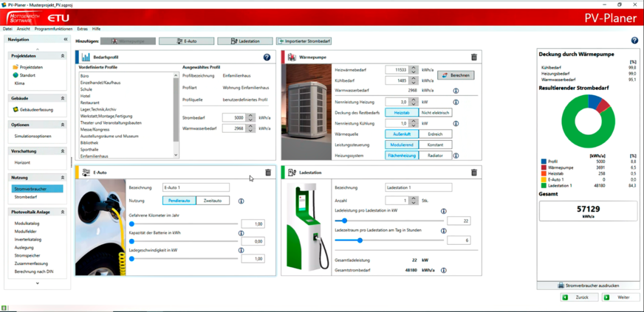Go to Strombedarf in navigation
Image resolution: width=644 pixels, height=312 pixels.
[x=25, y=197]
